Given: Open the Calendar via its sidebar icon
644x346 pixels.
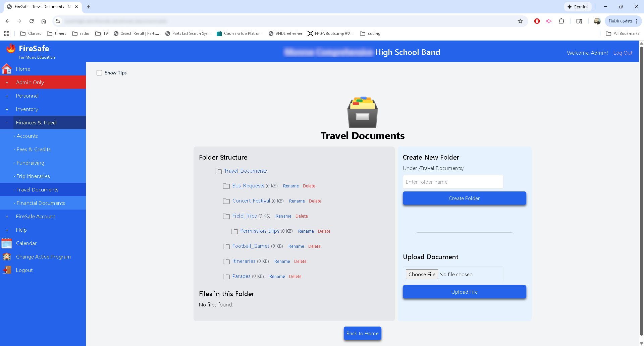Looking at the screenshot, I should point(7,243).
